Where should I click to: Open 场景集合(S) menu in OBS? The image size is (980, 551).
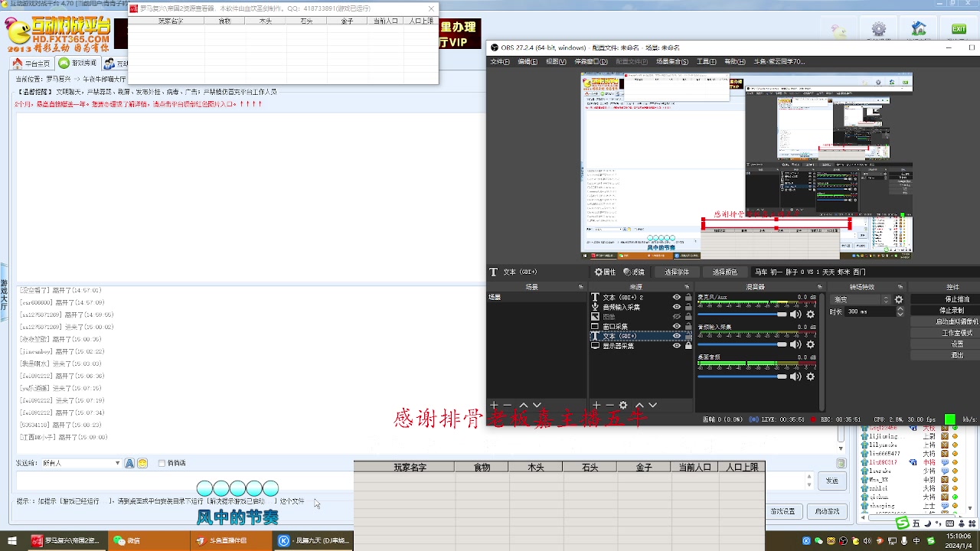tap(671, 61)
